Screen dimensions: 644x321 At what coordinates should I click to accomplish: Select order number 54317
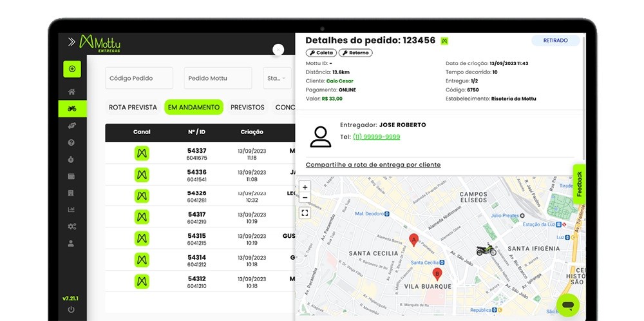coord(196,215)
